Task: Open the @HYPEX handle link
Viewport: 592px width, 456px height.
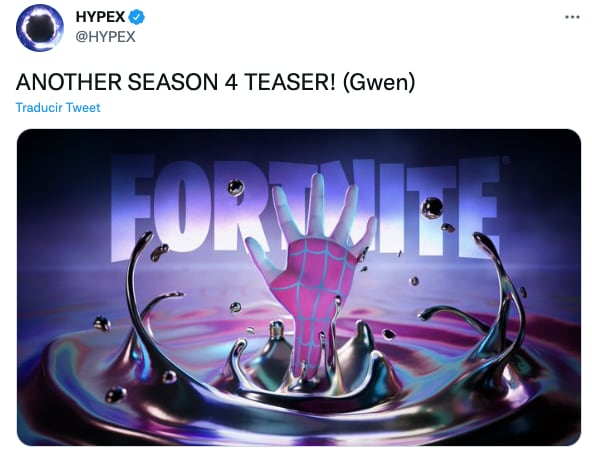Action: [x=105, y=37]
